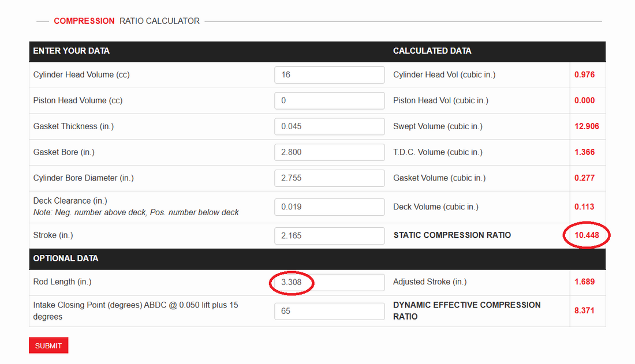Click into the Gasket Bore input

329,152
